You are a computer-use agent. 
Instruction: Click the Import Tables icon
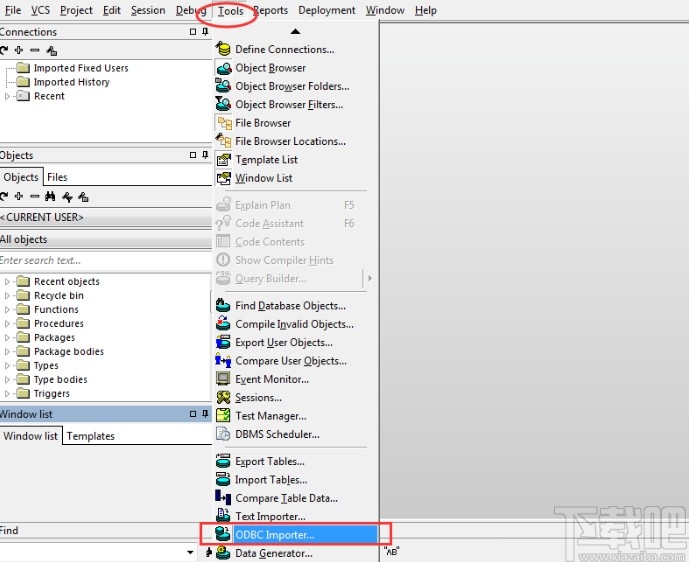[223, 479]
